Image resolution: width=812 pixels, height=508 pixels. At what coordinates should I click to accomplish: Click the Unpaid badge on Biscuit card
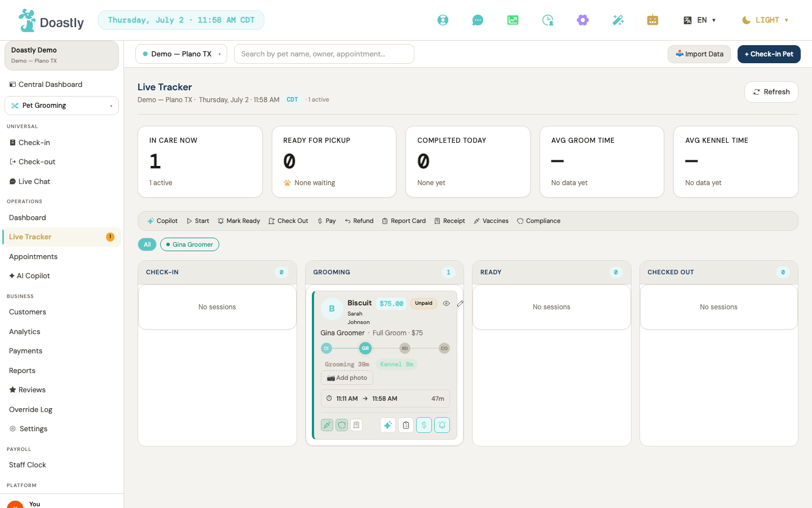click(423, 303)
